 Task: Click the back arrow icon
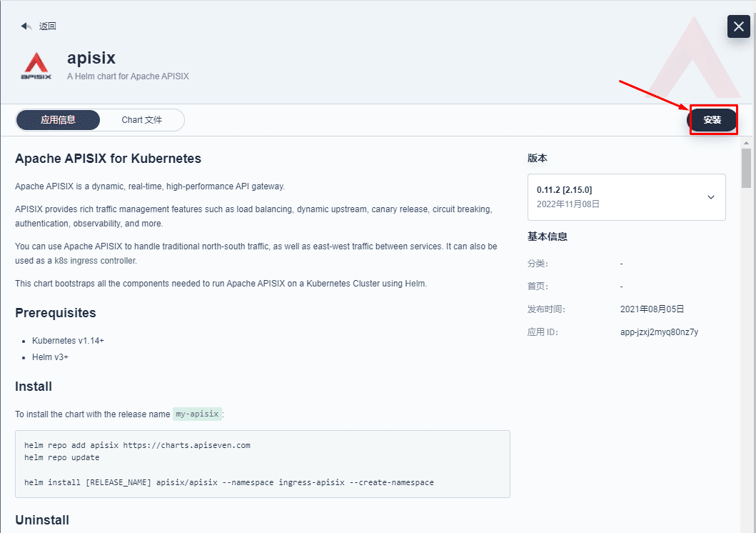pyautogui.click(x=26, y=26)
